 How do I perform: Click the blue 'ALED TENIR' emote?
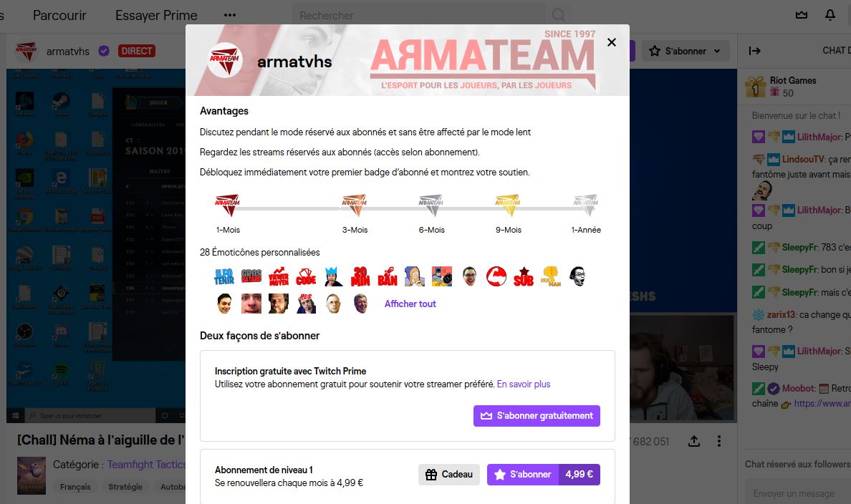[x=224, y=276]
